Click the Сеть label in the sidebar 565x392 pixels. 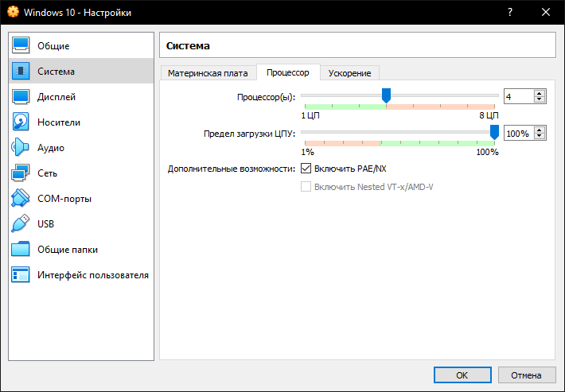click(x=47, y=173)
